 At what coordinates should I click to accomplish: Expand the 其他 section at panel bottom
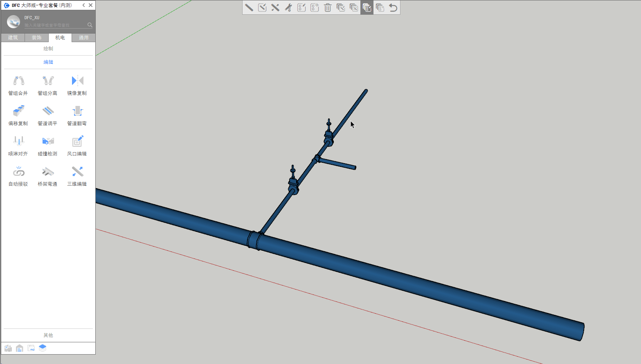click(x=48, y=335)
